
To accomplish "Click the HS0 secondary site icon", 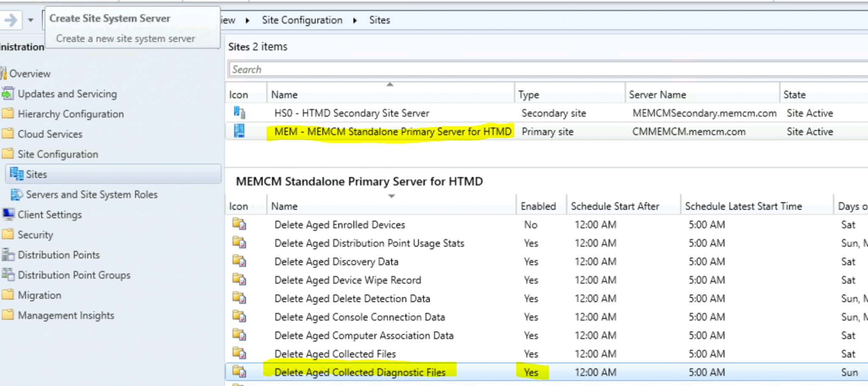I will (239, 113).
